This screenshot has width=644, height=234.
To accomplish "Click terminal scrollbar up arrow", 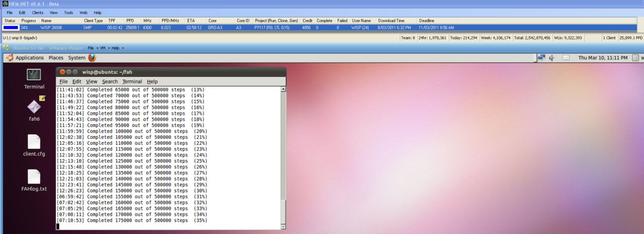I will (x=283, y=89).
